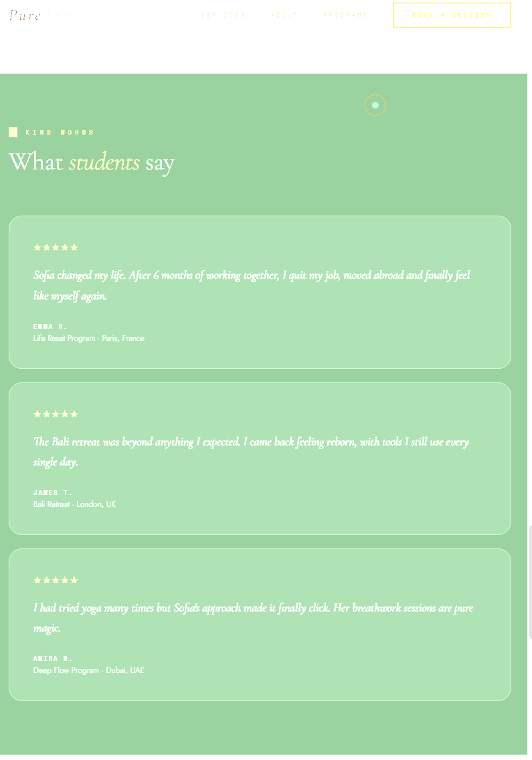The width and height of the screenshot is (532, 760).
Task: Open the About nav link
Action: tap(284, 15)
